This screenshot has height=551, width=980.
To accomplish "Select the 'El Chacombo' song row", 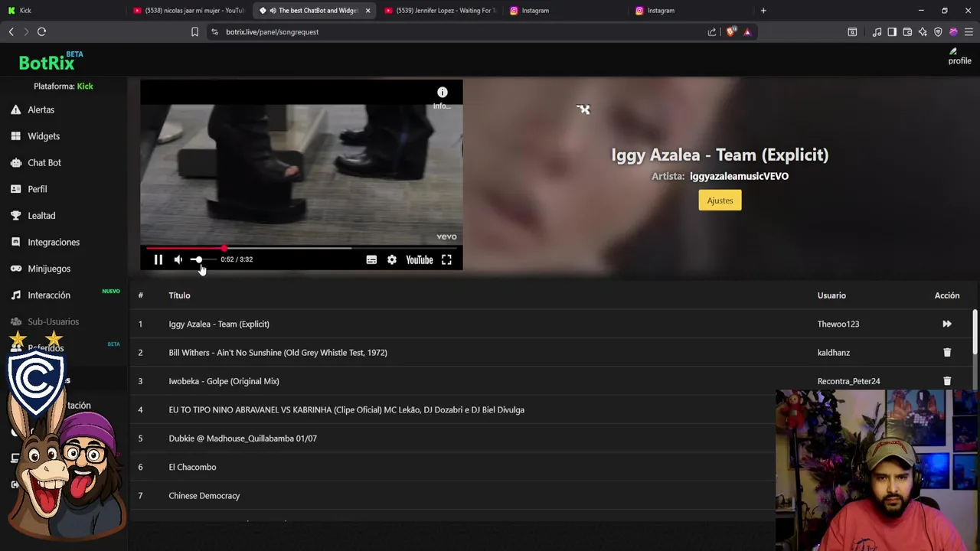I will [453, 467].
